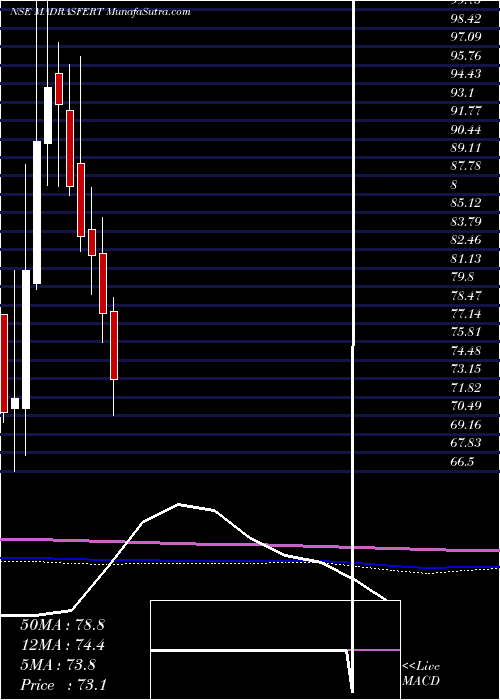Click the 85.12 price axis label
Viewport: 500px width, 700px height.
point(466,203)
